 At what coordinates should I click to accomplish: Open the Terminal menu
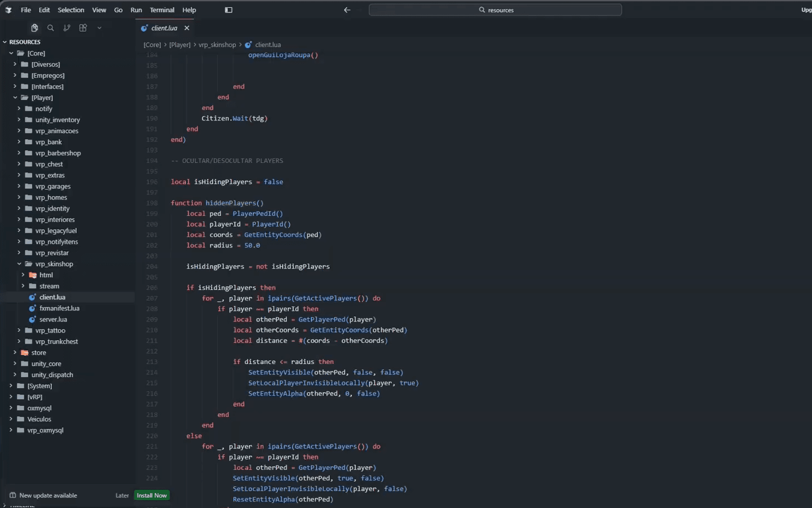coord(162,10)
